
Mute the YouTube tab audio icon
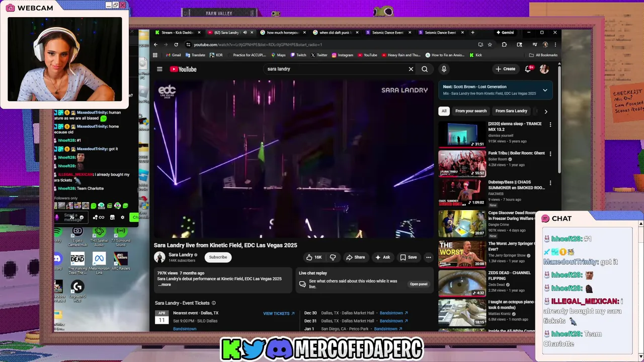(245, 33)
